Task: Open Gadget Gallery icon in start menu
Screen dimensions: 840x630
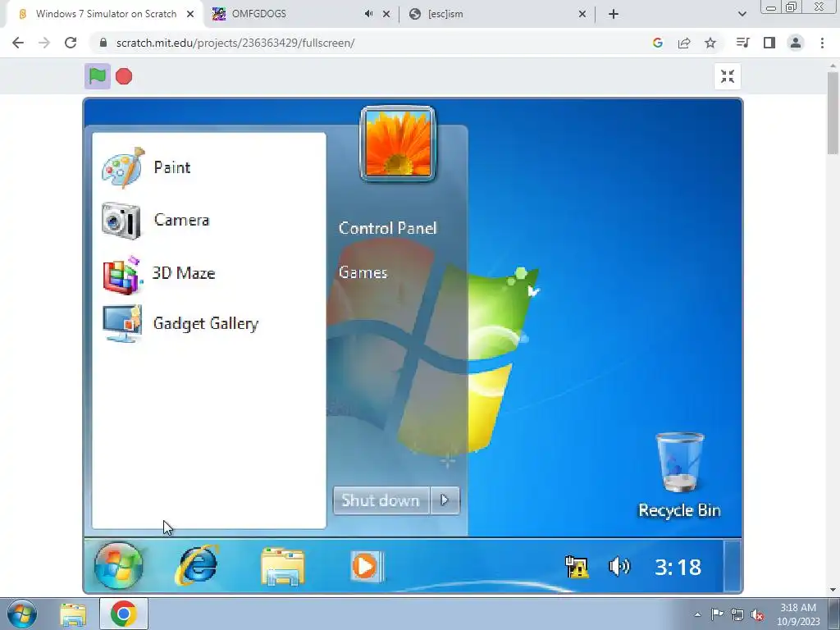Action: tap(122, 323)
